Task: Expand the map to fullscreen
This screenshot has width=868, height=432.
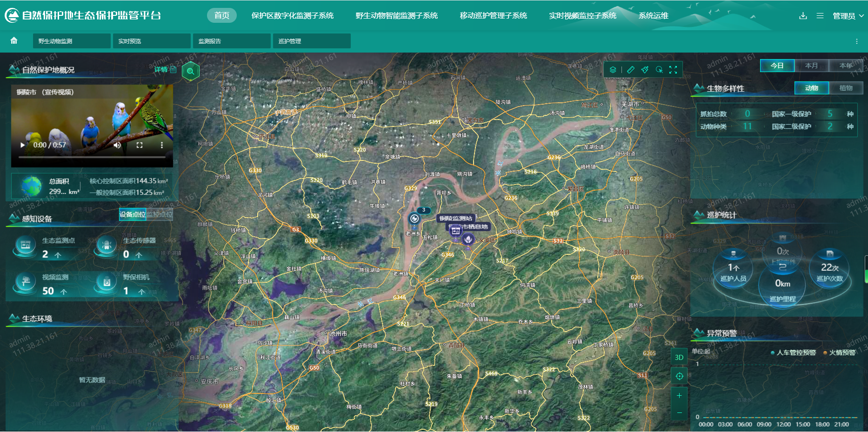Action: tap(673, 70)
